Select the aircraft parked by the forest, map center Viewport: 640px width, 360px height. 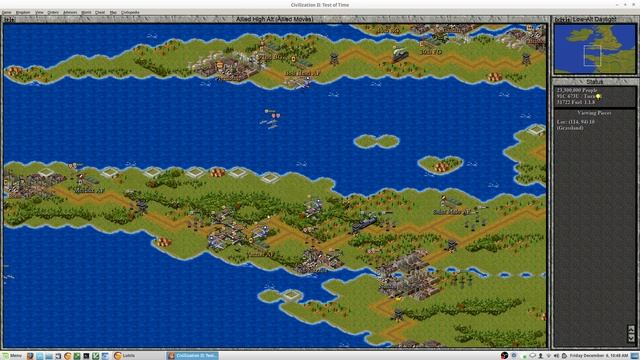tap(314, 207)
